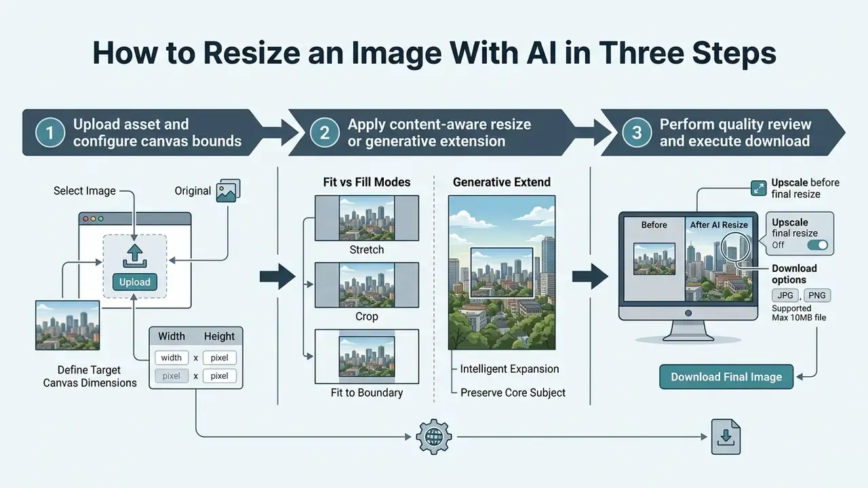The height and width of the screenshot is (488, 868).
Task: Click the "Select Image" label
Action: 85,191
